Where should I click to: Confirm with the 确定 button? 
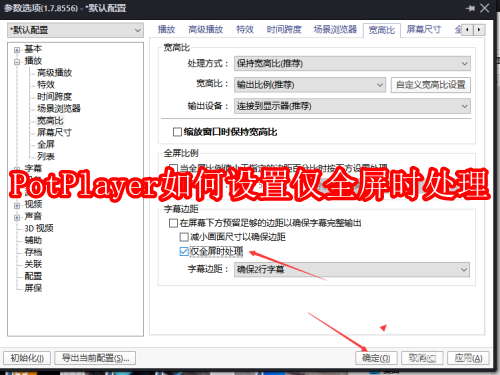pyautogui.click(x=376, y=358)
